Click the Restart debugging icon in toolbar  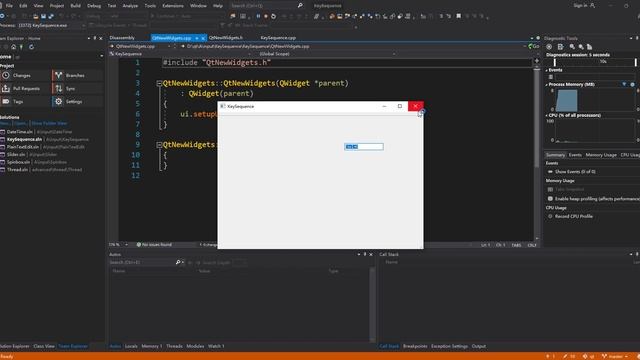(273, 16)
